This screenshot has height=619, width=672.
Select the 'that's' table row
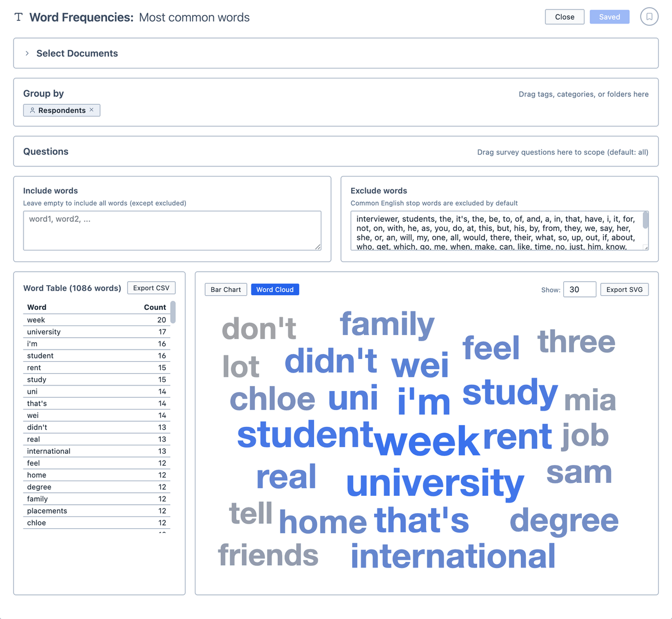pos(96,403)
